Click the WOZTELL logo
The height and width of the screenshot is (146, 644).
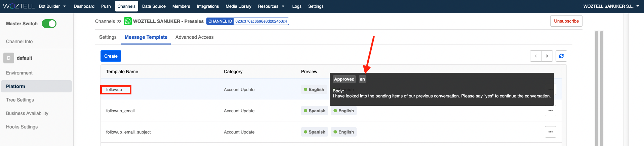click(19, 6)
